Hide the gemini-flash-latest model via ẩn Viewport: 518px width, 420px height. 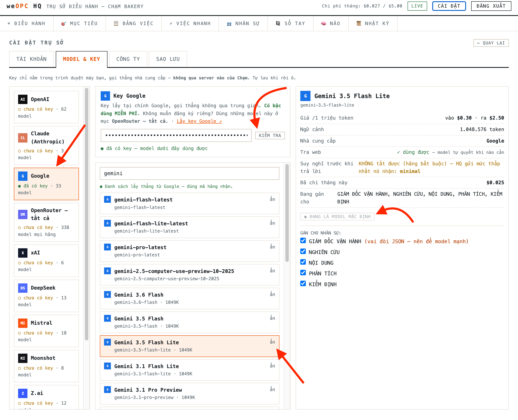[x=272, y=199]
